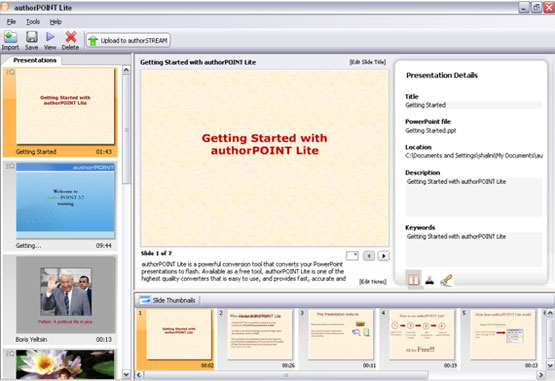Select slide thumbnail 4 with 00:19 duration

pyautogui.click(x=422, y=335)
